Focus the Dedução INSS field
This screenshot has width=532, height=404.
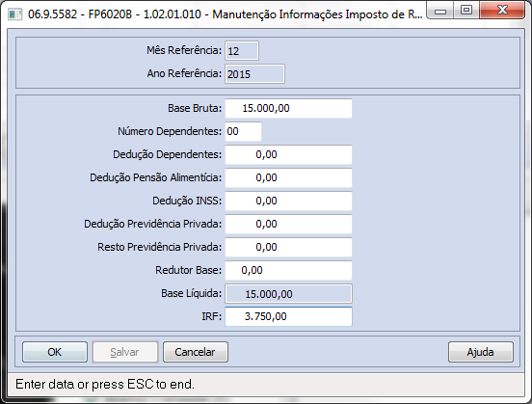click(288, 201)
